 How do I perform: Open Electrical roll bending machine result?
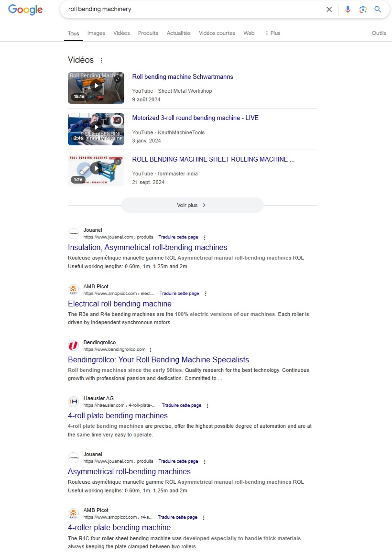120,304
